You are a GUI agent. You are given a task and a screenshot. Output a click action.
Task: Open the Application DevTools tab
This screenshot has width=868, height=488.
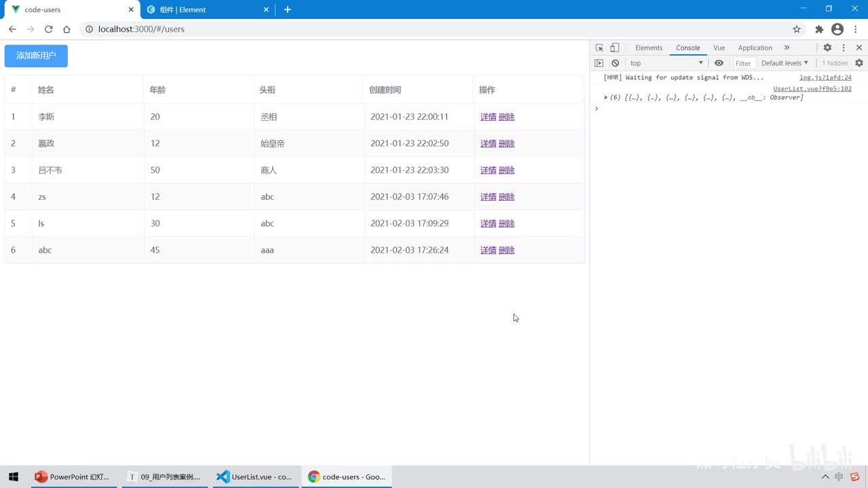(755, 47)
